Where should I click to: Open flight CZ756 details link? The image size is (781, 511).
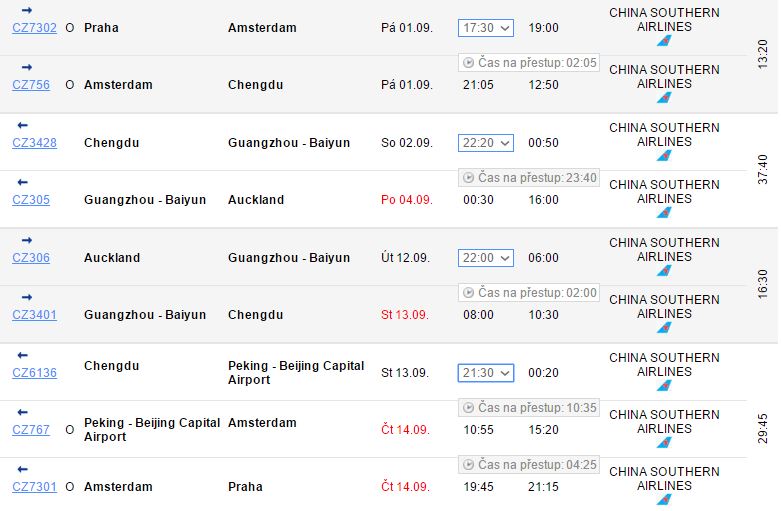tap(31, 85)
